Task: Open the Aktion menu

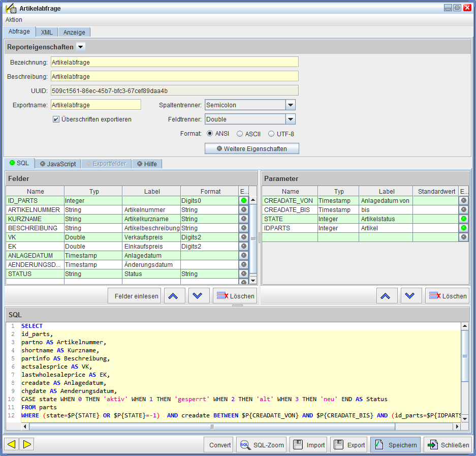Action: (x=14, y=20)
